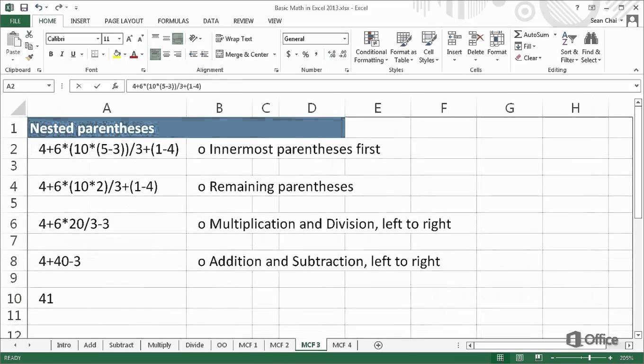Open the MCF 4 worksheet tab
The image size is (644, 364).
[342, 345]
